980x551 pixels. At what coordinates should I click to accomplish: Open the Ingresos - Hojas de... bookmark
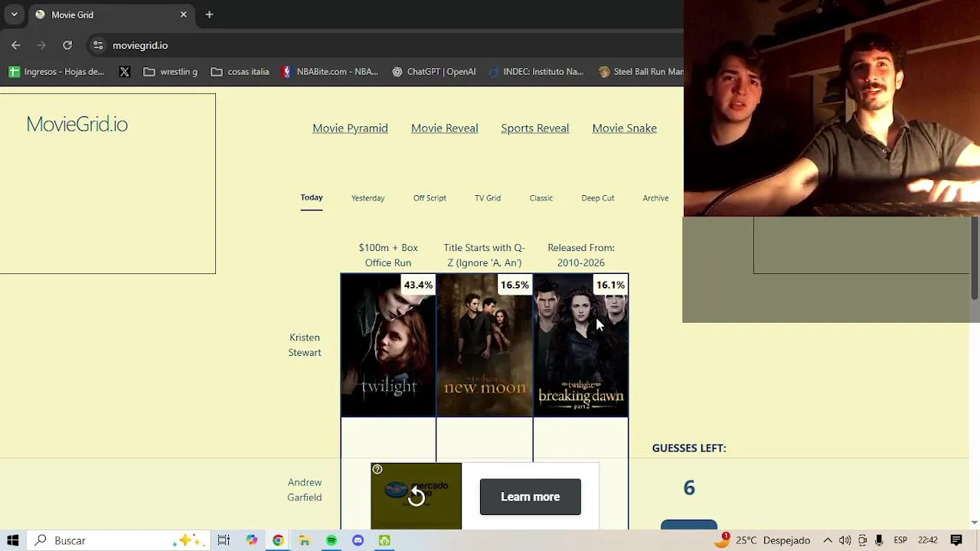click(x=56, y=72)
